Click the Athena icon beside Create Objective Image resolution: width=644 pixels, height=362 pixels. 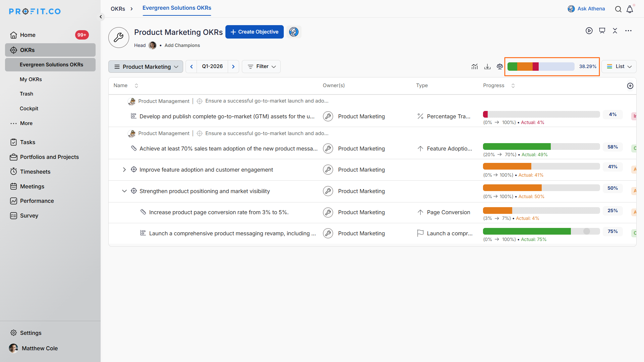(294, 32)
